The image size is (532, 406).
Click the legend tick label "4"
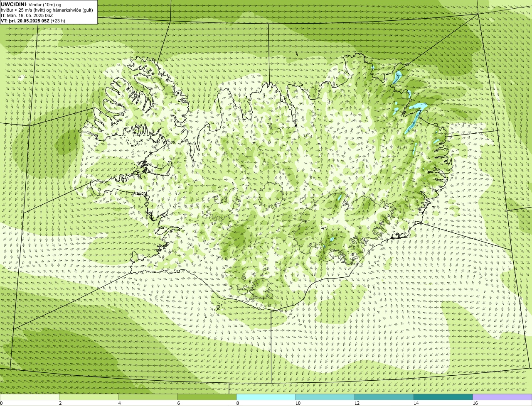pyautogui.click(x=119, y=403)
